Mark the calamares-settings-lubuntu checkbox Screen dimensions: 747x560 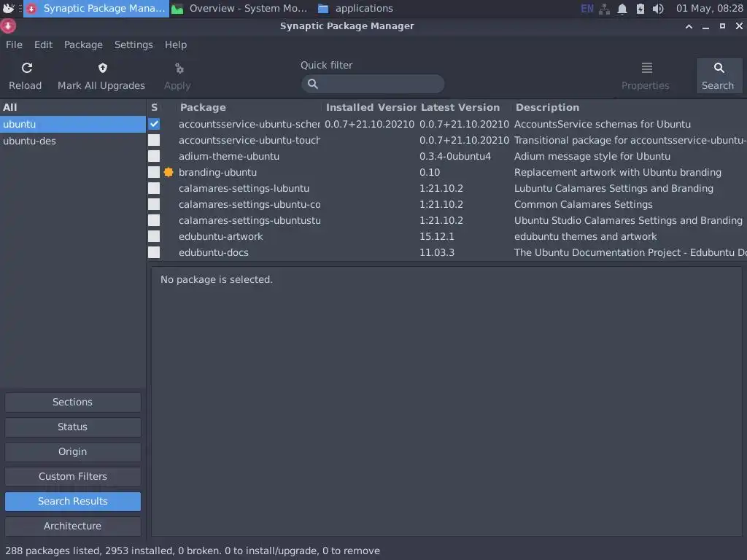tap(154, 188)
